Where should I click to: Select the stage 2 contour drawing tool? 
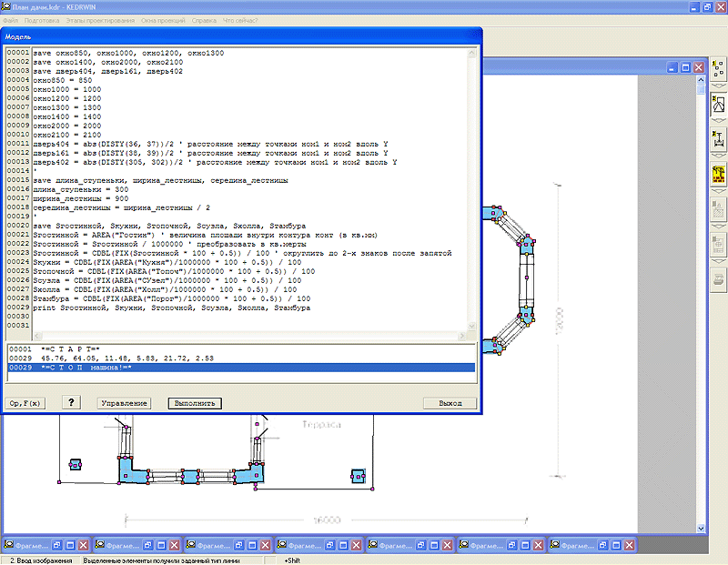718,104
